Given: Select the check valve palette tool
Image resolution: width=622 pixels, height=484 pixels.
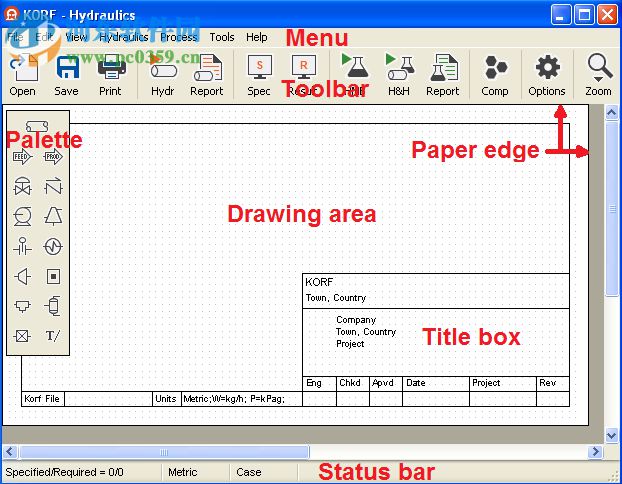Looking at the screenshot, I should pyautogui.click(x=53, y=186).
